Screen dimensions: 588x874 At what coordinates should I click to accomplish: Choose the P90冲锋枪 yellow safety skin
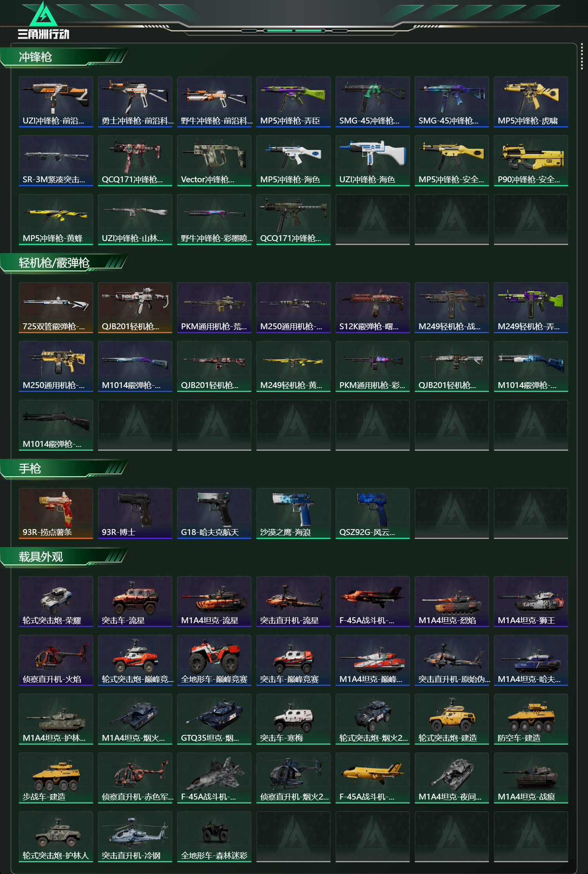[x=531, y=161]
